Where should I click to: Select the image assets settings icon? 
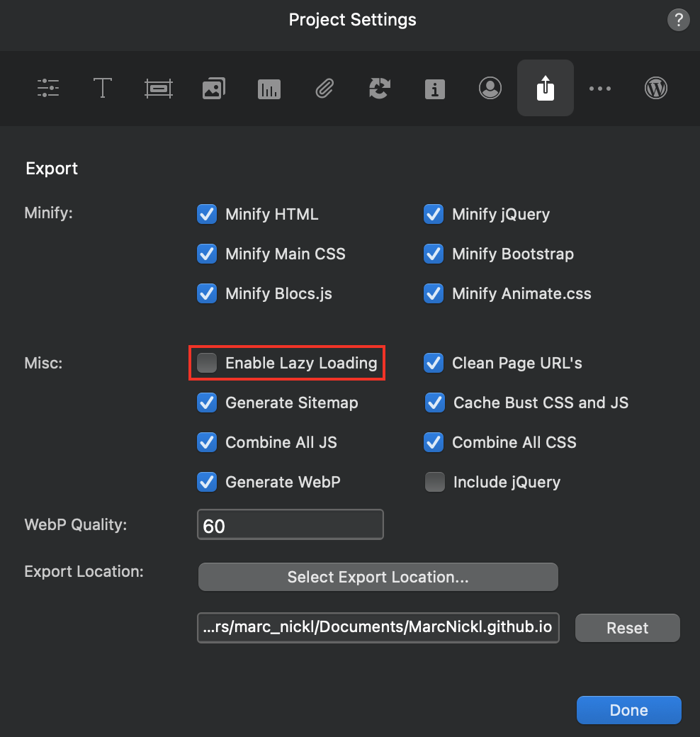point(213,88)
